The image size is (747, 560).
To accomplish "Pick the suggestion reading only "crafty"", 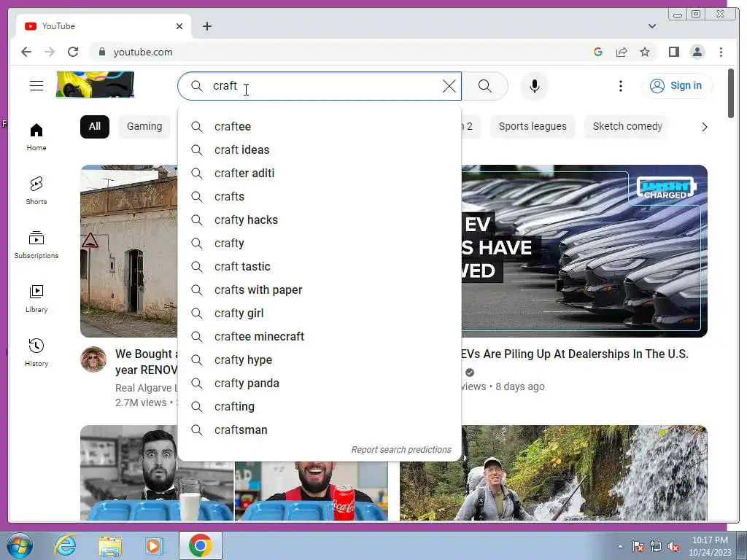I will click(x=320, y=243).
